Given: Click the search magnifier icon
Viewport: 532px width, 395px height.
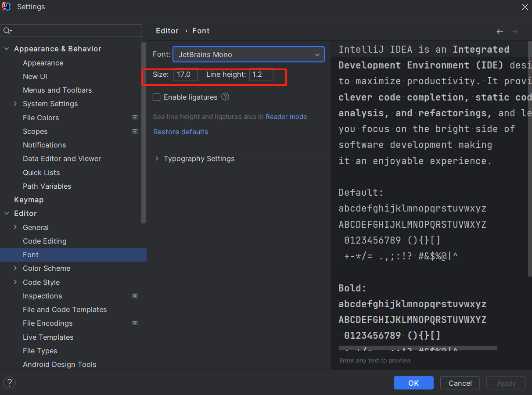Looking at the screenshot, I should [x=7, y=31].
